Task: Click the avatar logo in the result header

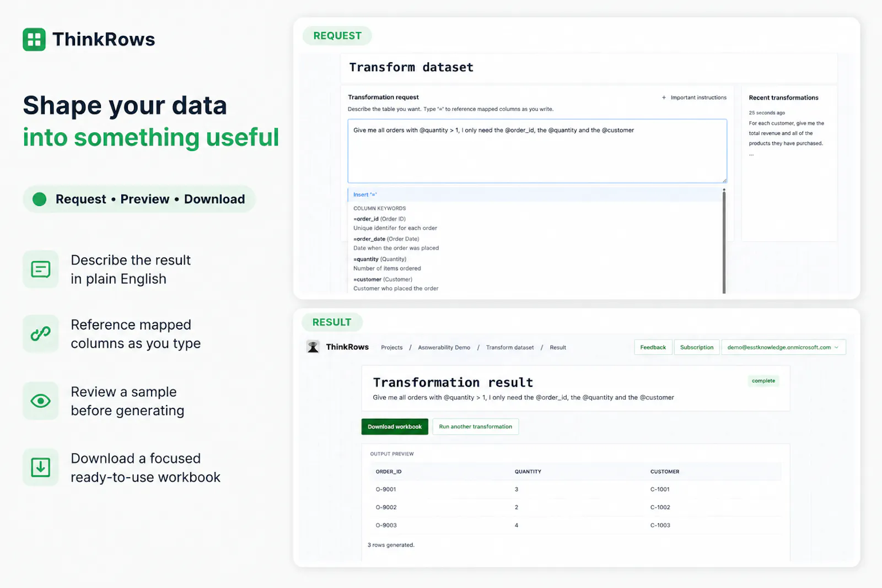Action: click(x=313, y=347)
